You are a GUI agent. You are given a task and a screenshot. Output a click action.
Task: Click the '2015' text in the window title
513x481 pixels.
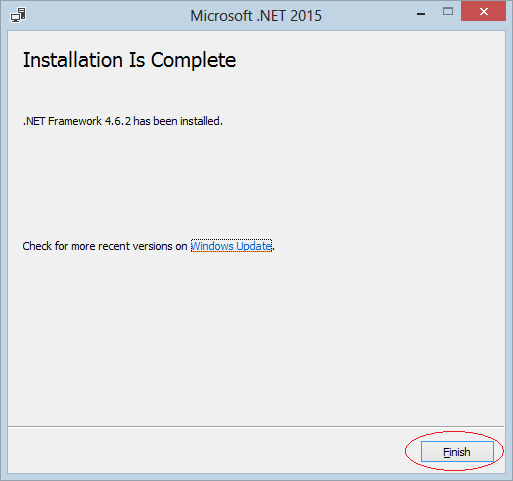[306, 16]
